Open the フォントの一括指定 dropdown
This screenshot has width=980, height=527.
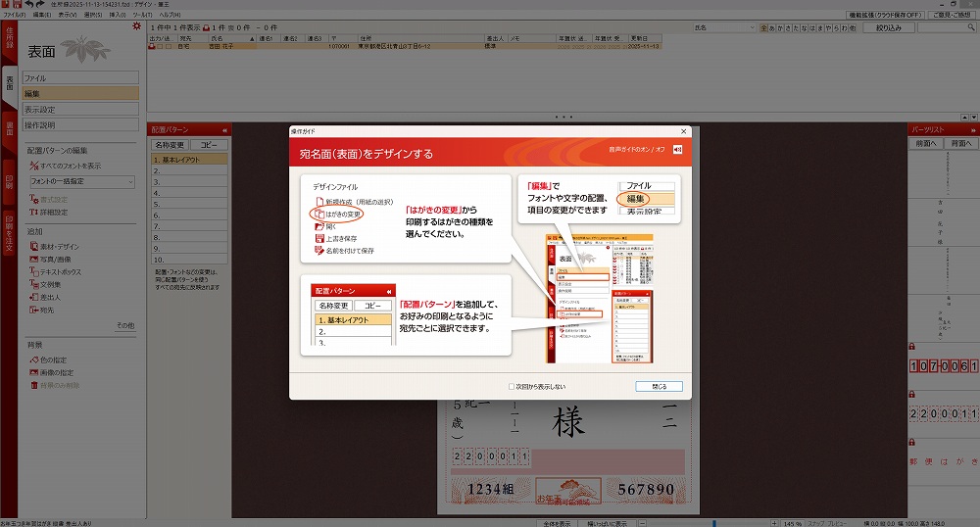pos(81,181)
